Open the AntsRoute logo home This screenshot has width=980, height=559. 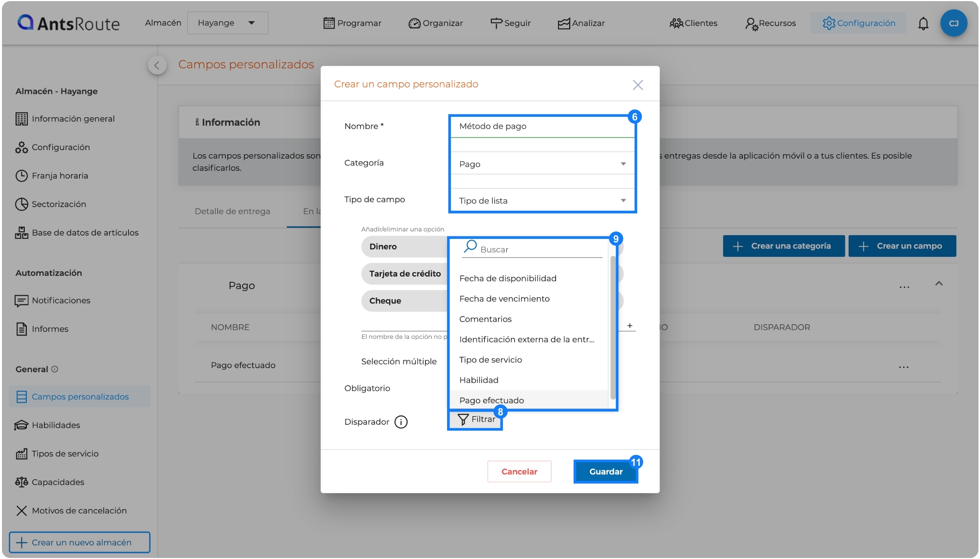coord(68,23)
